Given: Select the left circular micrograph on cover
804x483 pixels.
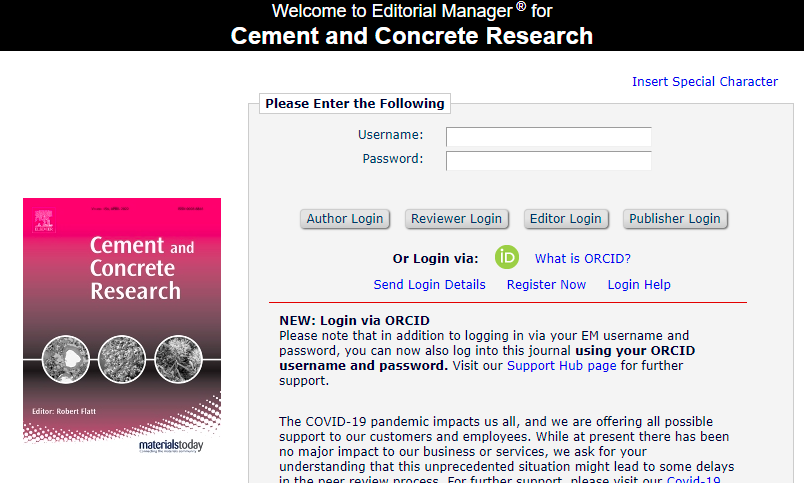Looking at the screenshot, I should (67, 359).
